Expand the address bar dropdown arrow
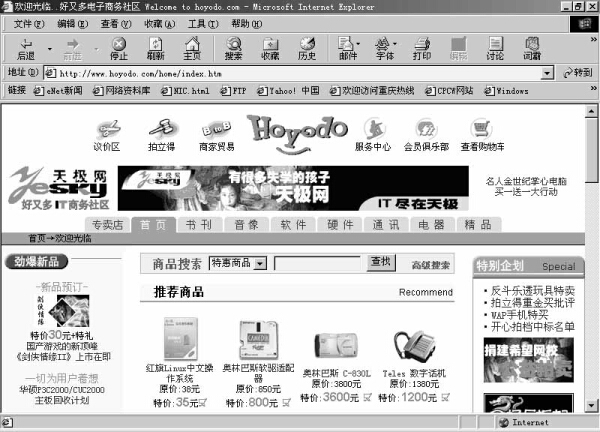The height and width of the screenshot is (432, 600). [548, 73]
